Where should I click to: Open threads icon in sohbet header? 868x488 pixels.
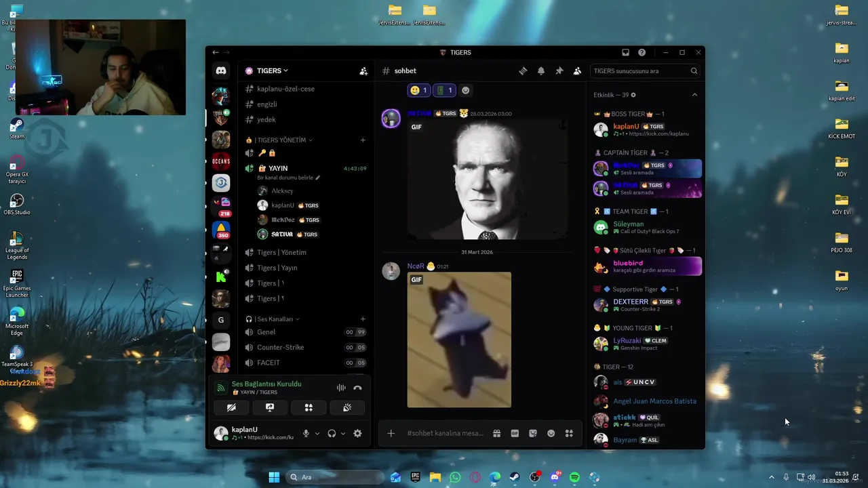pos(523,70)
